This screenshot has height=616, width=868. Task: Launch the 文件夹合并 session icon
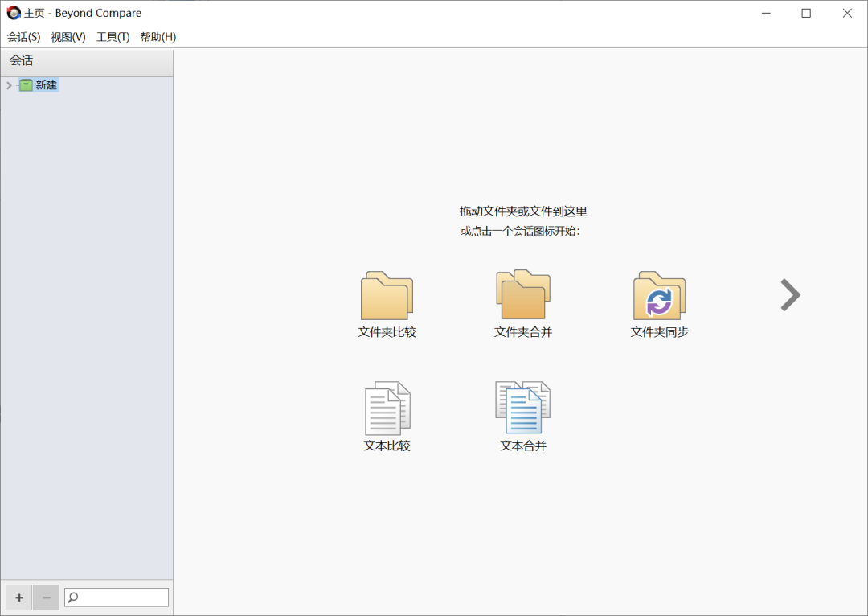click(x=523, y=295)
